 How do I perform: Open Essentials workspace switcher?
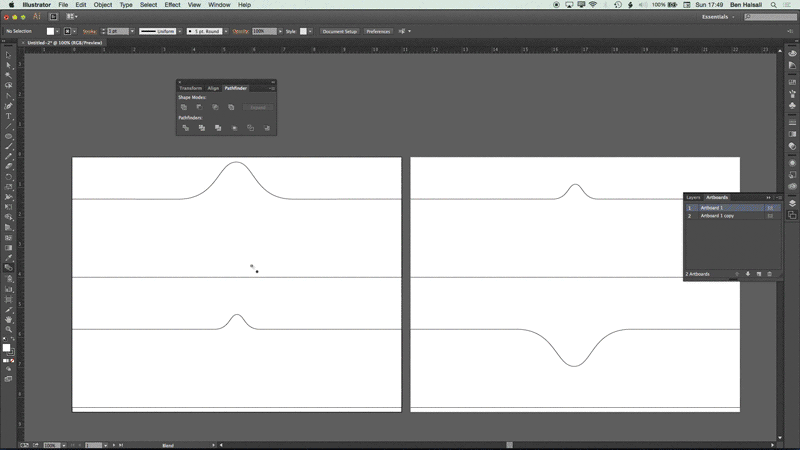click(718, 17)
